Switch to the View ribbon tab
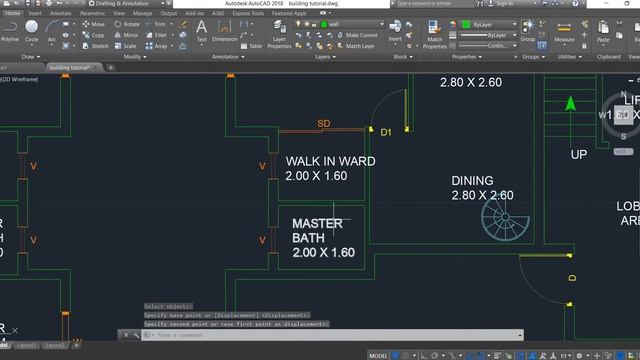 119,13
